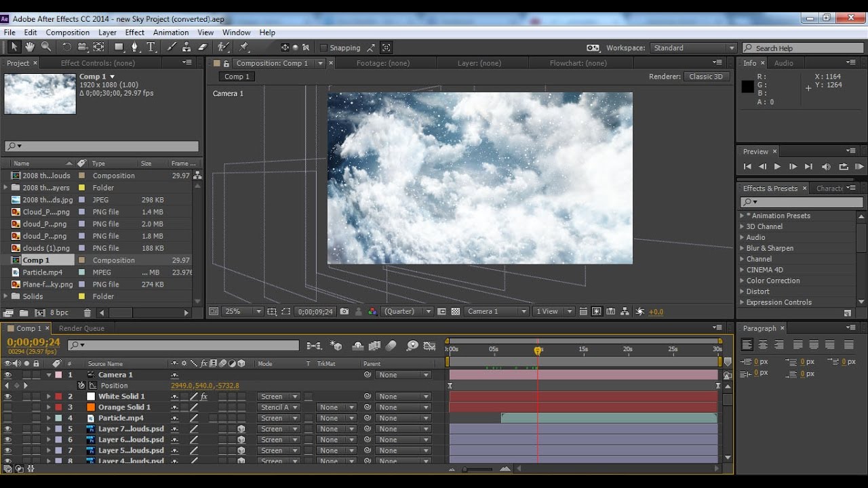Open the graph editor
Viewport: 868px width, 488px height.
pyautogui.click(x=429, y=346)
